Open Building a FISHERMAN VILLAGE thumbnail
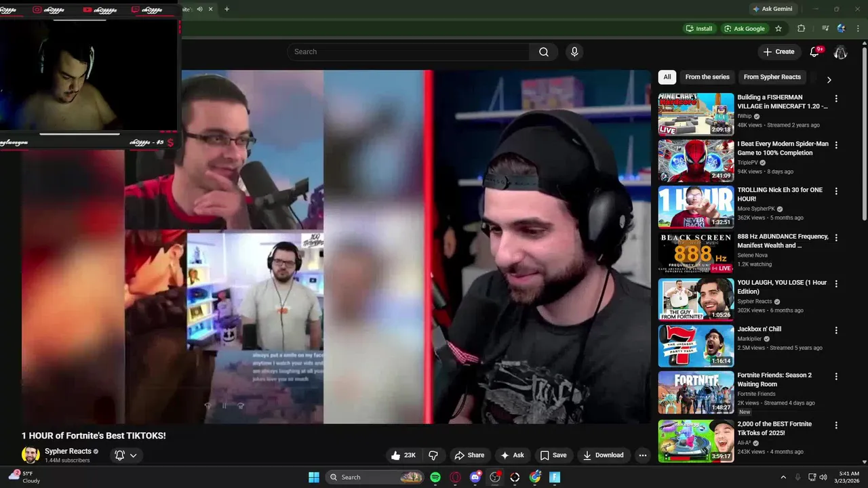The width and height of the screenshot is (868, 488). pyautogui.click(x=696, y=115)
